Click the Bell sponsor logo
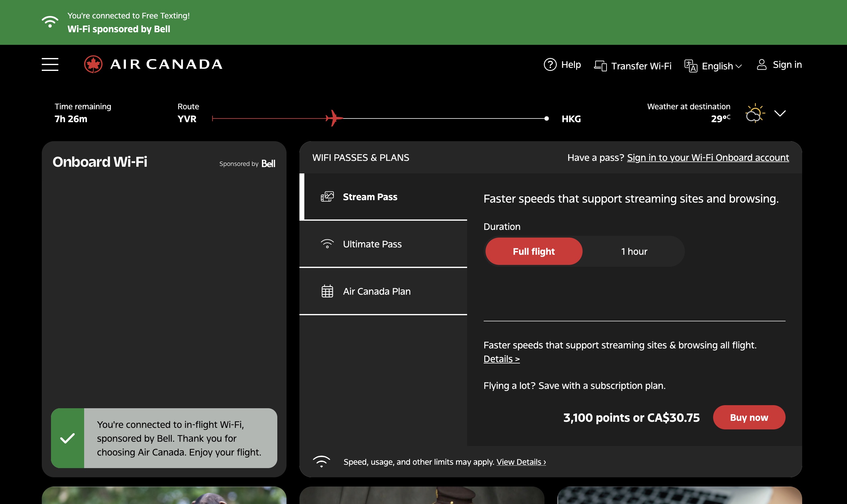Image resolution: width=847 pixels, height=504 pixels. point(268,164)
